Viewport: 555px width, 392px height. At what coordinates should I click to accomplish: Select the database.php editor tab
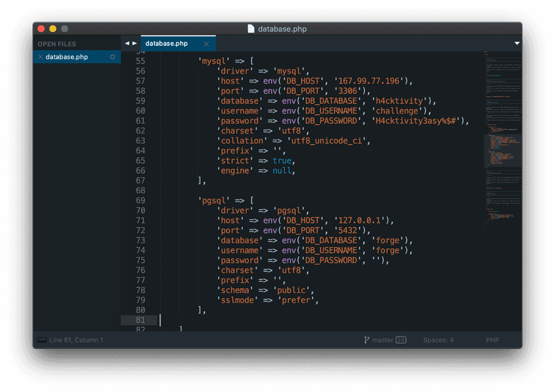click(x=166, y=44)
